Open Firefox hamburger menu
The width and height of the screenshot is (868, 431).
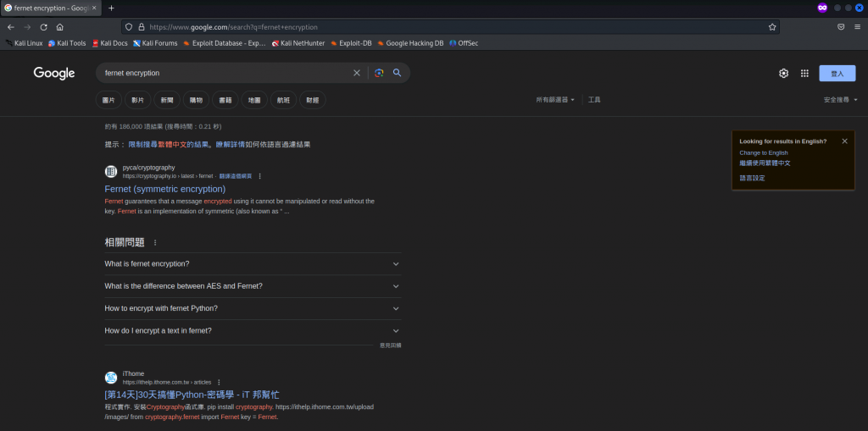(x=858, y=26)
